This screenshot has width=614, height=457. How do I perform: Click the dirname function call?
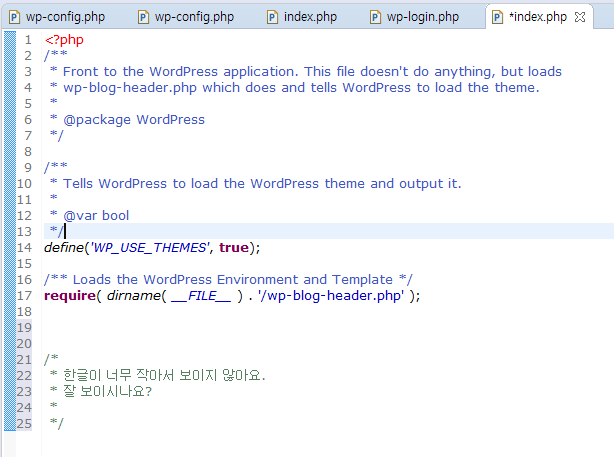click(x=133, y=296)
